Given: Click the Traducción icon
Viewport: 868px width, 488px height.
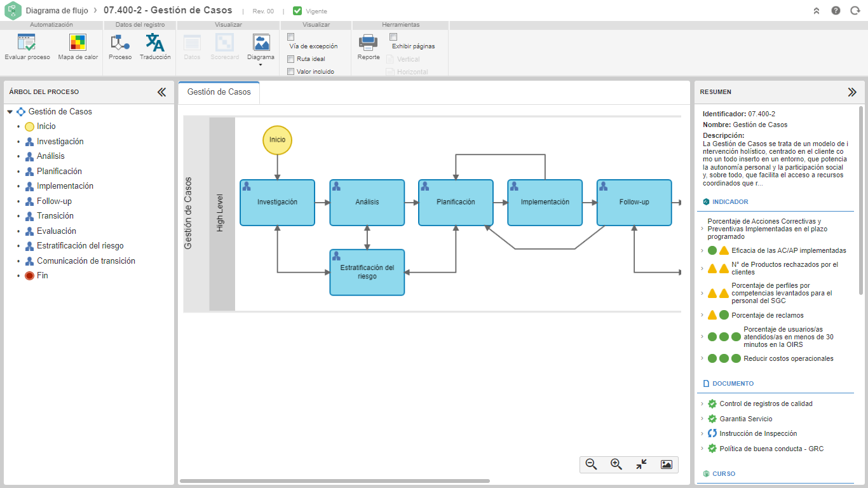Looking at the screenshot, I should coord(155,43).
